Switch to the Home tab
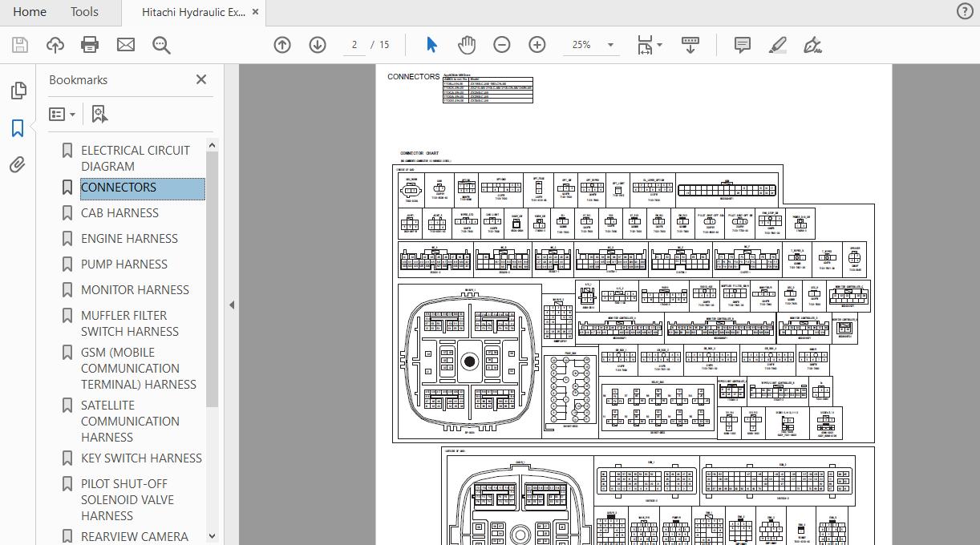The width and height of the screenshot is (980, 545). click(30, 11)
